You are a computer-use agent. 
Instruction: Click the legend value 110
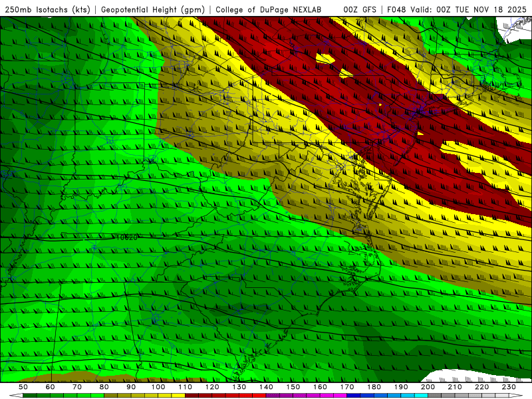(185, 387)
